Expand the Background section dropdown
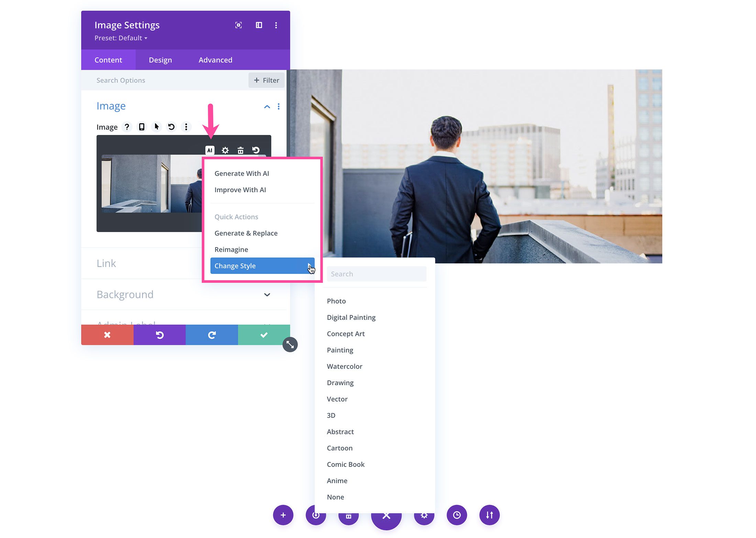This screenshot has height=538, width=756. 267,294
